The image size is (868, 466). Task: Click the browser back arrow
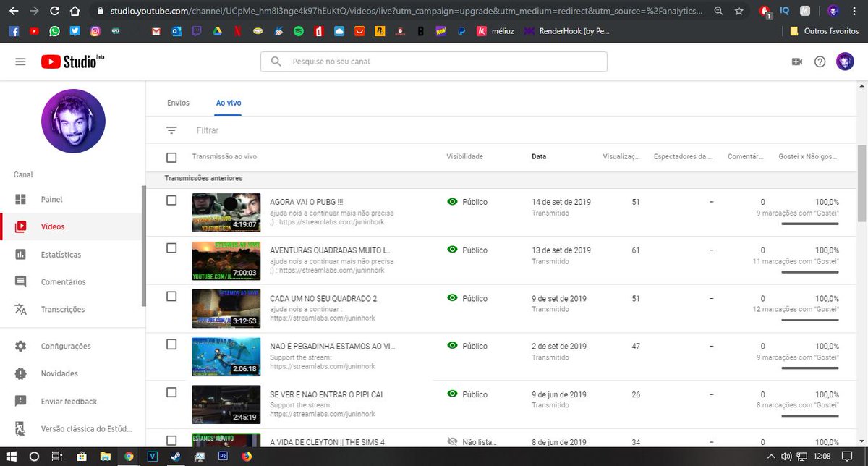(x=14, y=12)
